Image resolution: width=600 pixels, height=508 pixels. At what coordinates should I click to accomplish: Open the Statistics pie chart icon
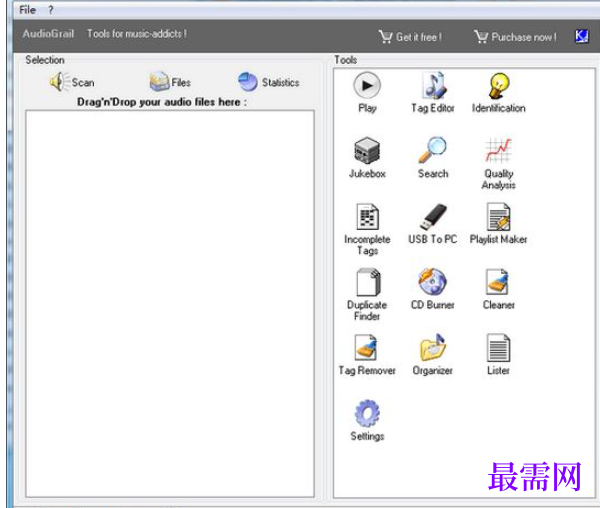click(248, 82)
